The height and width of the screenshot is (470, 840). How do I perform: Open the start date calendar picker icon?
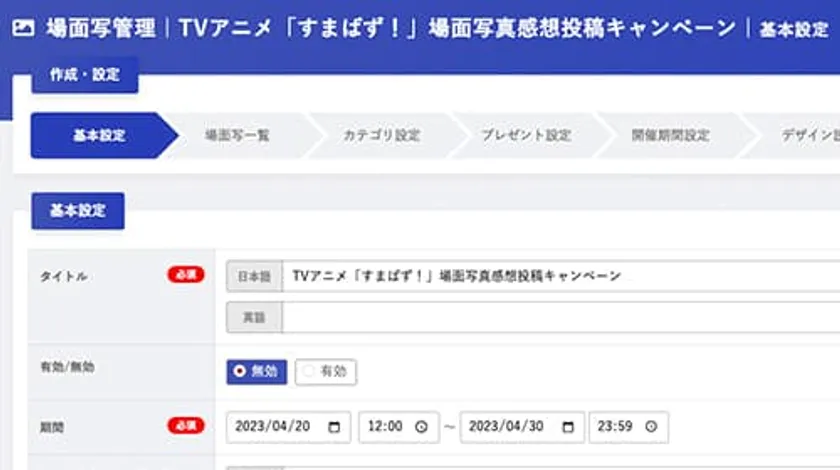pyautogui.click(x=334, y=427)
